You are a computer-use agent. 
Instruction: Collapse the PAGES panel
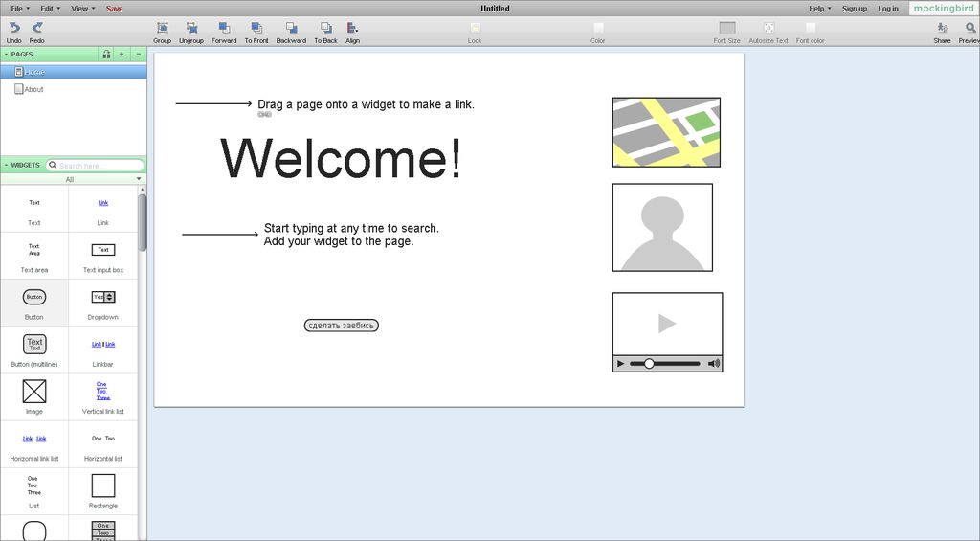[7, 55]
